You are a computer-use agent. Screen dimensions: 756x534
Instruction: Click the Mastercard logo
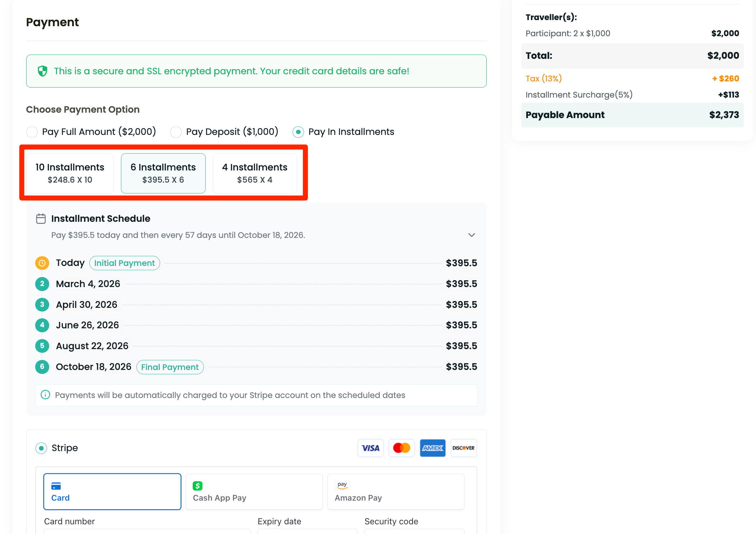point(401,448)
